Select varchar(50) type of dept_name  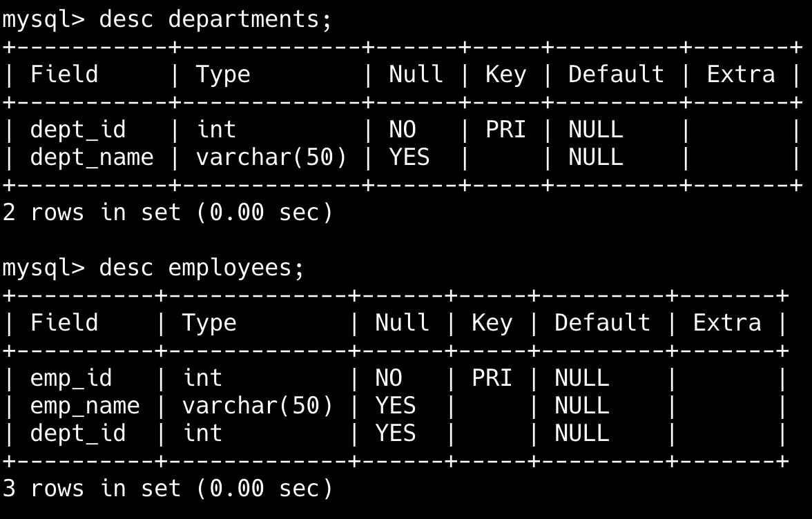pyautogui.click(x=271, y=158)
